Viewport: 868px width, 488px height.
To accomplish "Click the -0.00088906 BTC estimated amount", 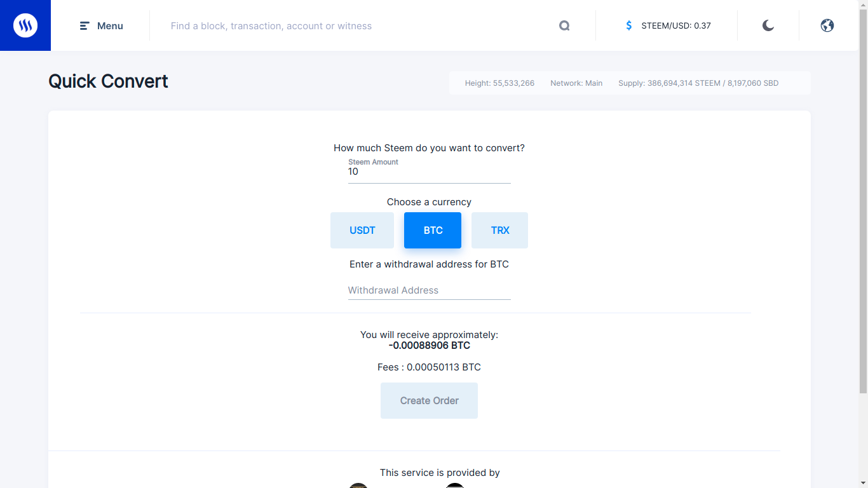I will point(430,346).
